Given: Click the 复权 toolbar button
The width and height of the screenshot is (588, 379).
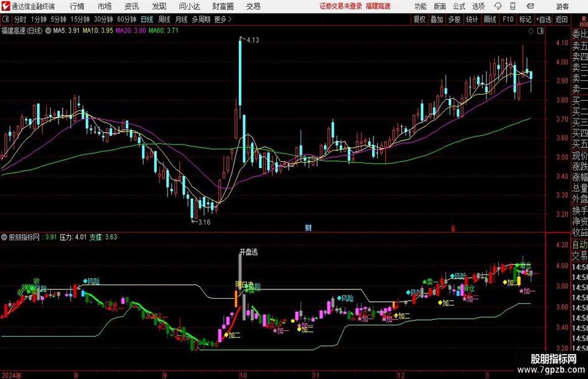Looking at the screenshot, I should point(419,19).
